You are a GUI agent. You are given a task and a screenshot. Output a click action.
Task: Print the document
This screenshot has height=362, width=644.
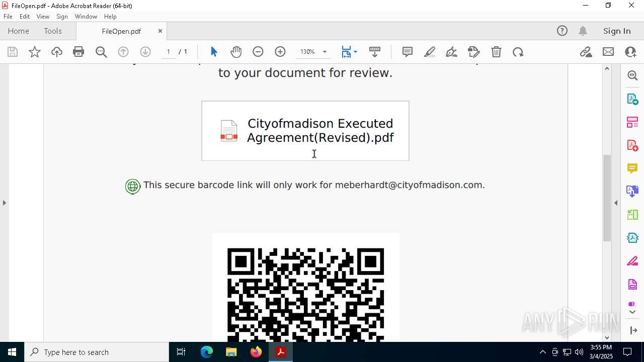(x=78, y=52)
